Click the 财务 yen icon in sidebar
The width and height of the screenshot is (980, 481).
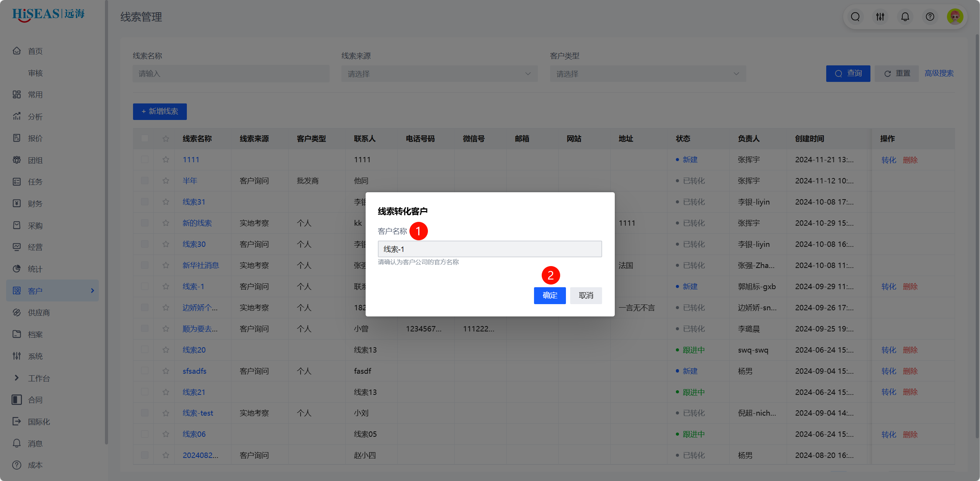point(17,203)
